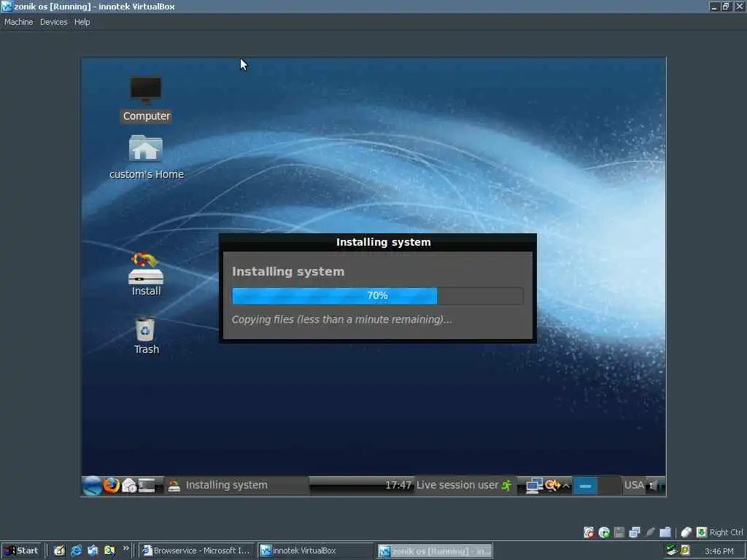Open the mail launcher in the guest panel
Screen dimensions: 747x560
coord(129,485)
